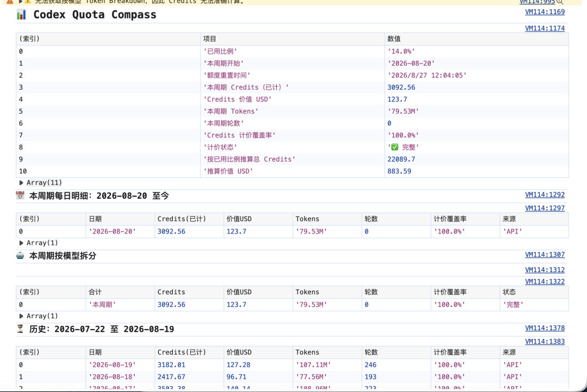Open source link VM114:1292
This screenshot has width=587, height=392.
click(x=545, y=194)
